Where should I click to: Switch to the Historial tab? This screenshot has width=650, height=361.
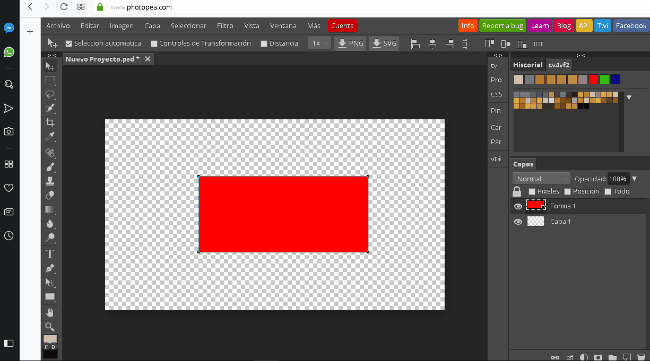pos(528,65)
